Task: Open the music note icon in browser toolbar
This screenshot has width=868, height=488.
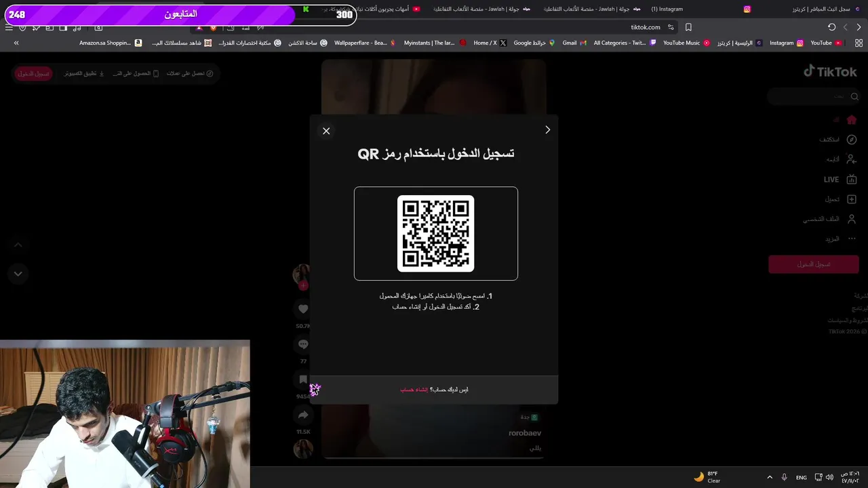Action: click(x=76, y=27)
